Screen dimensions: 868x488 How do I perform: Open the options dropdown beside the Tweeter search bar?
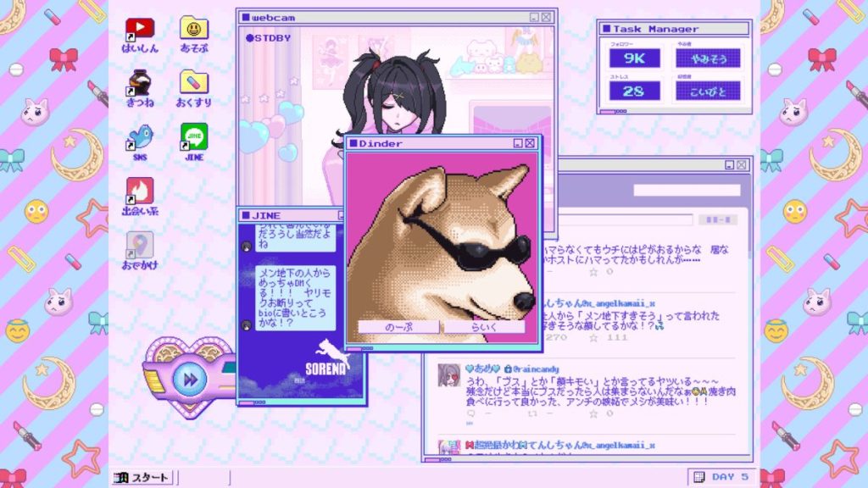(718, 219)
